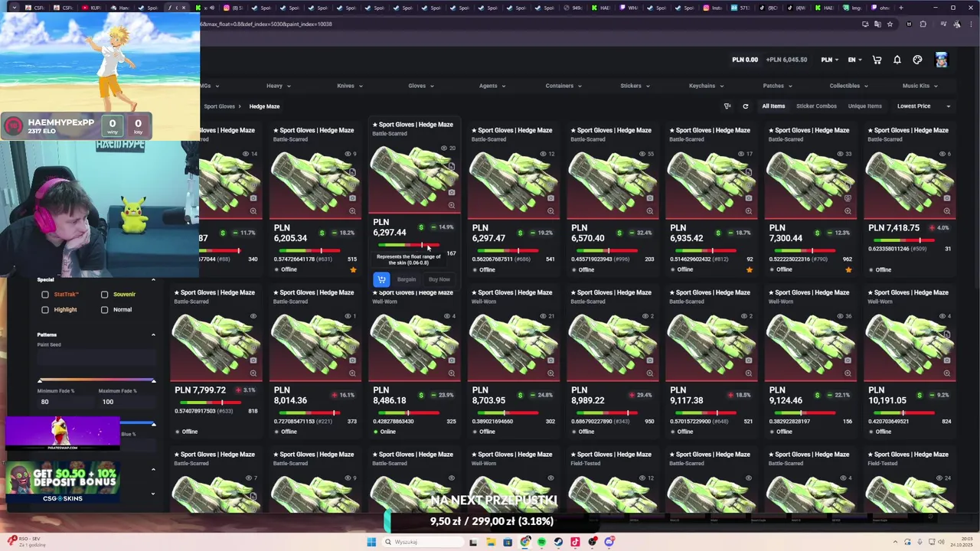Viewport: 980px width, 551px height.
Task: Open the PLN 7,799.72 gloves card
Action: [215, 362]
